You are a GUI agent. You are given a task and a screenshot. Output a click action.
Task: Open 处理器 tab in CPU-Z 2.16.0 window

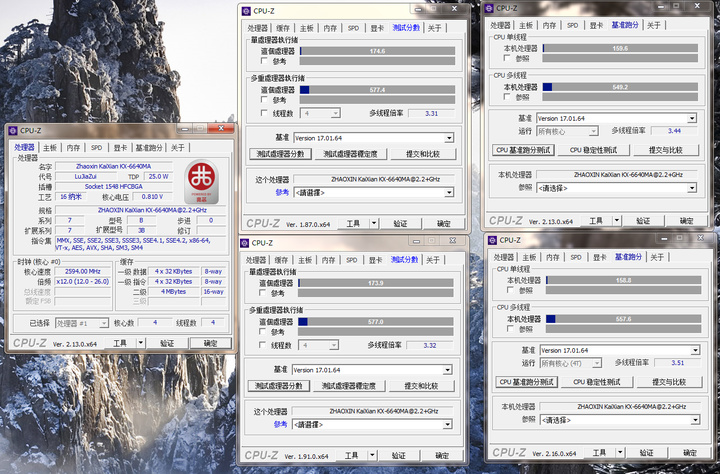(503, 257)
